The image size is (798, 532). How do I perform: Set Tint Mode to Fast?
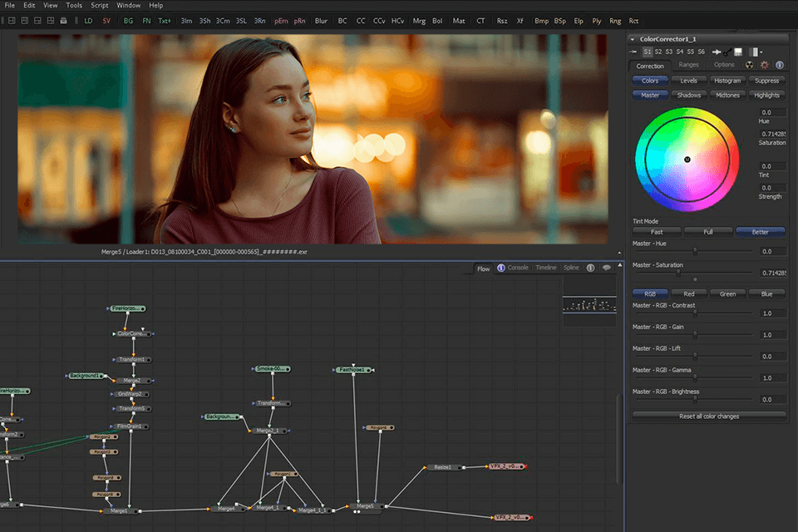tap(657, 232)
